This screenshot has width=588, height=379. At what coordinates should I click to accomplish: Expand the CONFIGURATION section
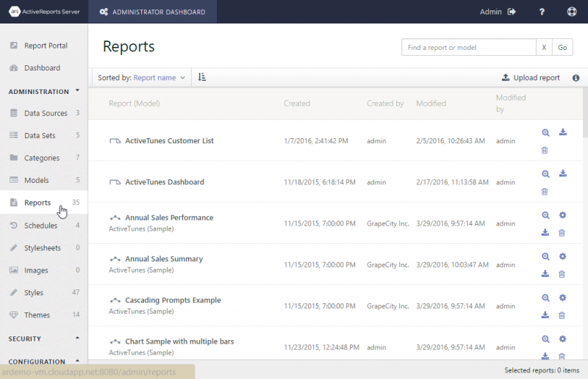coord(44,361)
